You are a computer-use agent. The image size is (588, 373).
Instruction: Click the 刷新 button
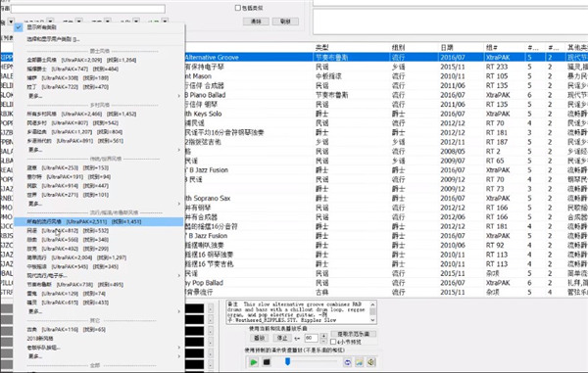[285, 22]
